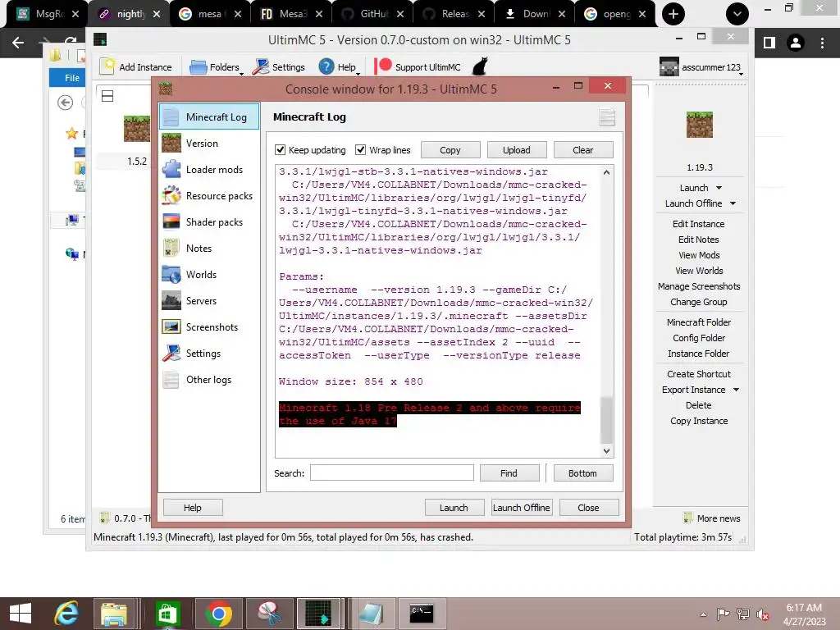
Task: Click Launch Offline button at console bottom
Action: pyautogui.click(x=521, y=507)
